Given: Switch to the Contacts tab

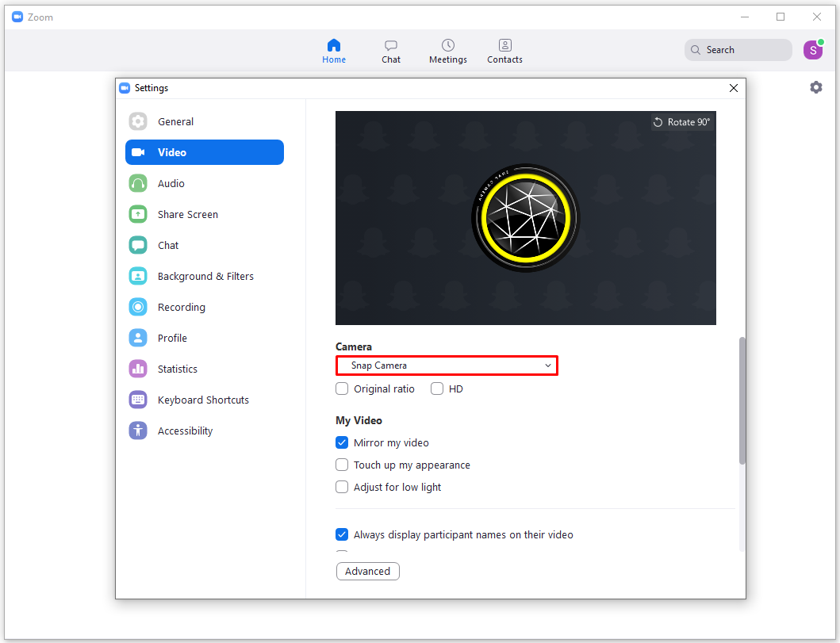Looking at the screenshot, I should [x=504, y=52].
